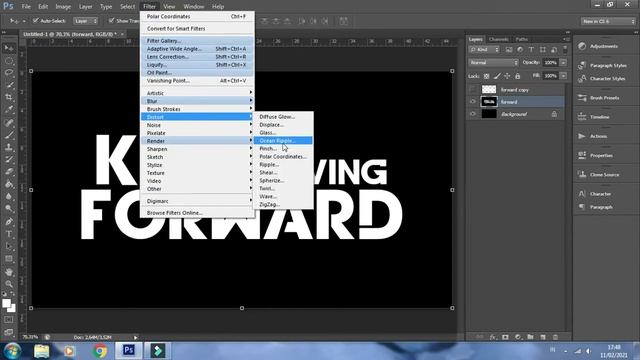Select the Move tool
The image size is (640, 360).
click(9, 48)
